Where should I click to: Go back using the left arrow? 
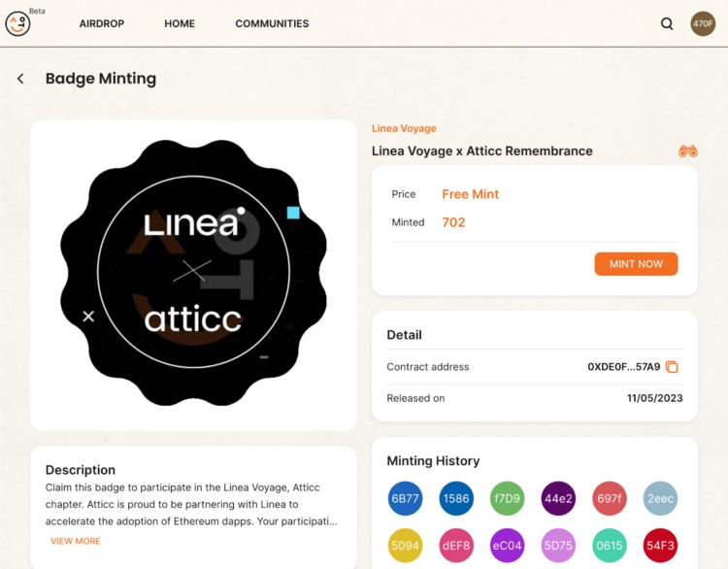20,79
